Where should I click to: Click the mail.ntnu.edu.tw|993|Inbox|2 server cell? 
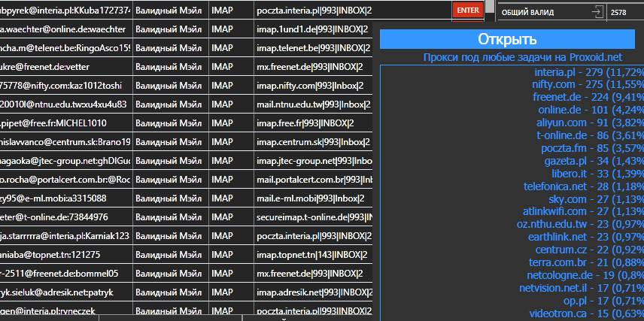tap(313, 104)
